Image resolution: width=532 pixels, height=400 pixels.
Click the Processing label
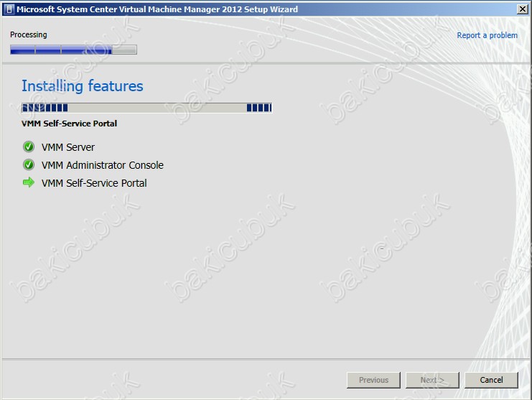tap(29, 34)
